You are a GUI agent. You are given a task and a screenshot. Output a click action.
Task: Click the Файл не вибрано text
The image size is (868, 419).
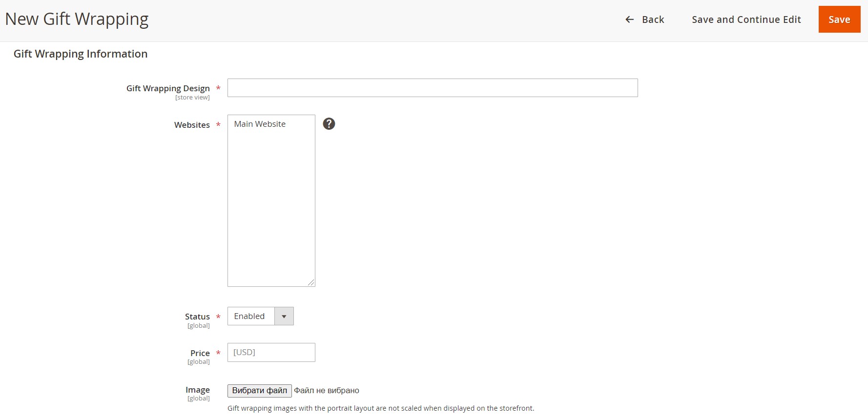coord(327,391)
